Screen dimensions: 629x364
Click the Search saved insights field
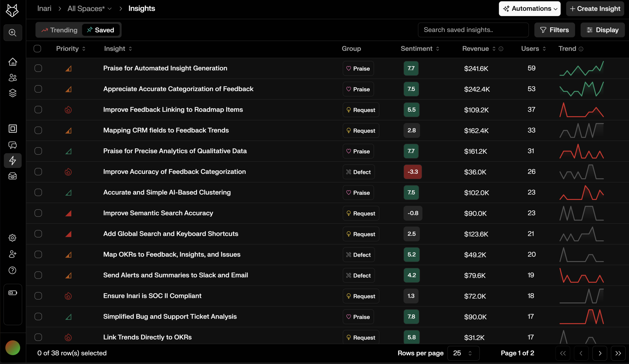[x=473, y=30]
